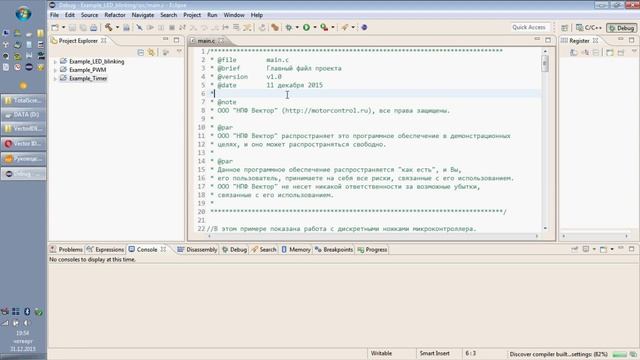This screenshot has height=360, width=640.
Task: Click the green progress bar in status bar
Action: coord(620,354)
